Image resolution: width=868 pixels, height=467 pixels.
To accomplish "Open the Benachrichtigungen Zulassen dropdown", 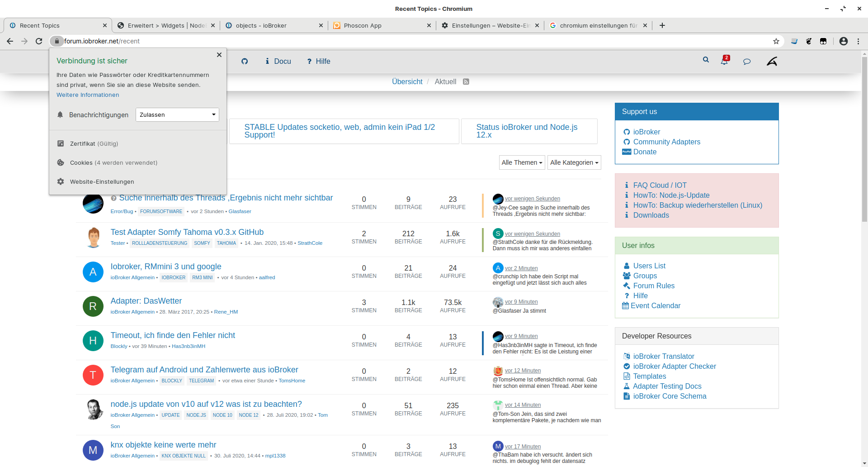I will (x=177, y=114).
